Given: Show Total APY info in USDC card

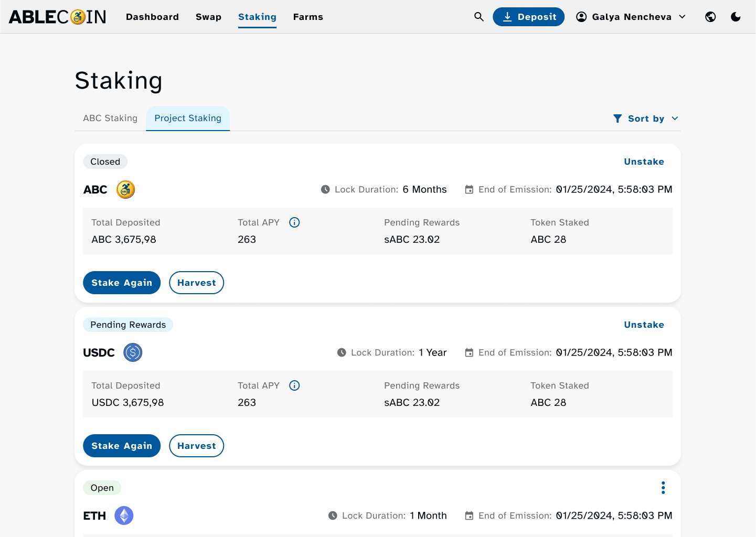Looking at the screenshot, I should coord(294,385).
